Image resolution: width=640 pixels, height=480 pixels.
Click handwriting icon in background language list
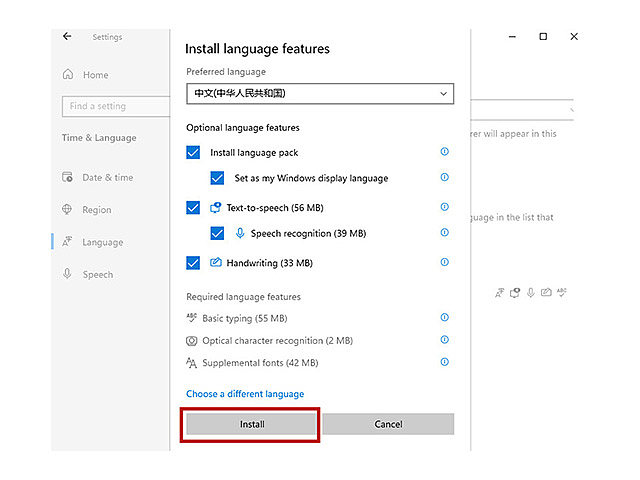[546, 292]
